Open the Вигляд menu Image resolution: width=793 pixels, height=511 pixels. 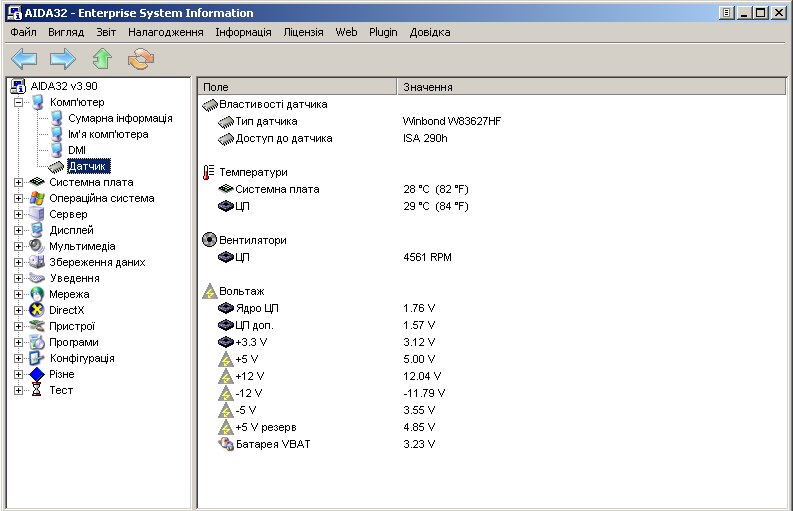tap(66, 32)
